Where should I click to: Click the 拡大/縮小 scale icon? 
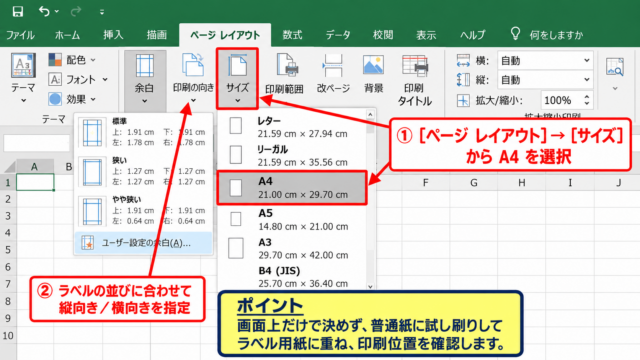pos(463,100)
